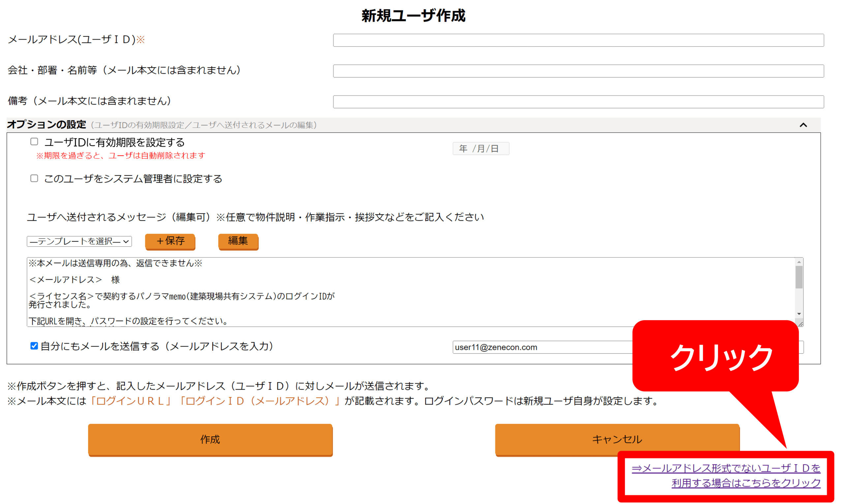Check このユーザをシステム管理者に設定する option
This screenshot has width=844, height=504.
(34, 178)
